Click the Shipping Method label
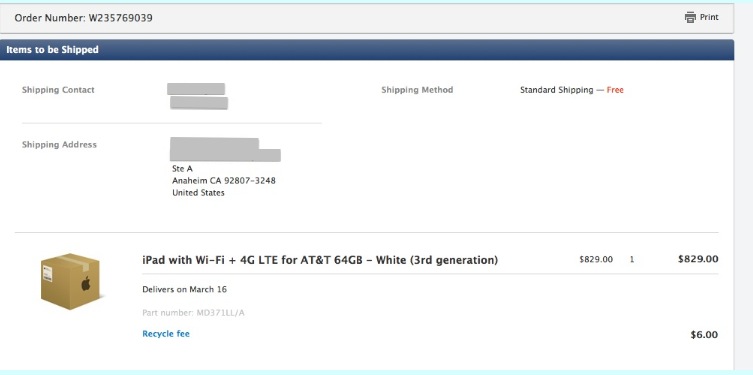Screen dimensions: 753x375 (x=417, y=90)
